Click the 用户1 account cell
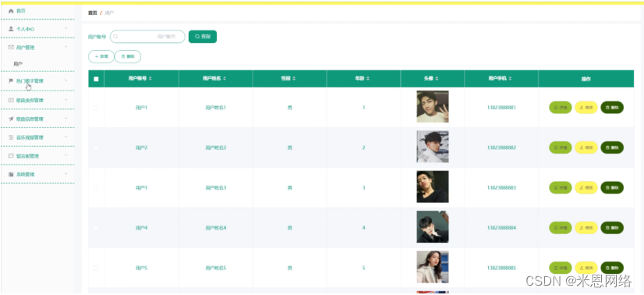Screen dimensions: 644x295 141,108
